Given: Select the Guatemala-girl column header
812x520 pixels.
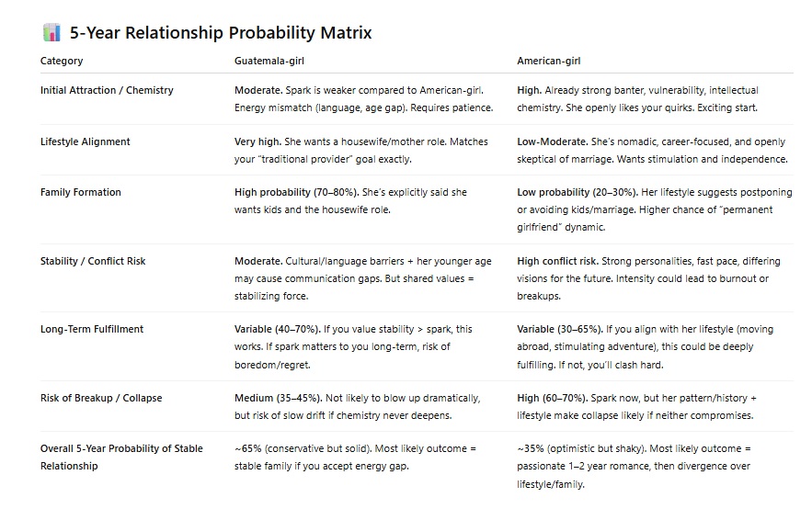Looking at the screenshot, I should tap(269, 61).
